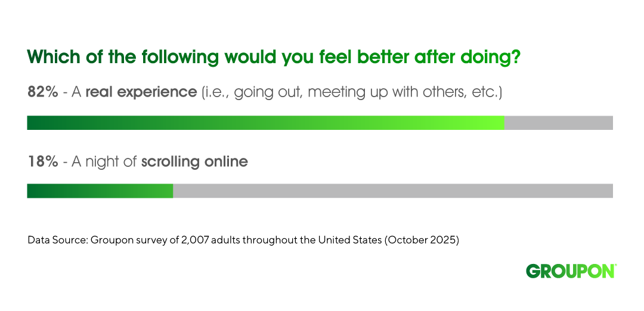Image resolution: width=644 pixels, height=311 pixels.
Task: Click the "(October 2025)" date text
Action: click(x=422, y=241)
